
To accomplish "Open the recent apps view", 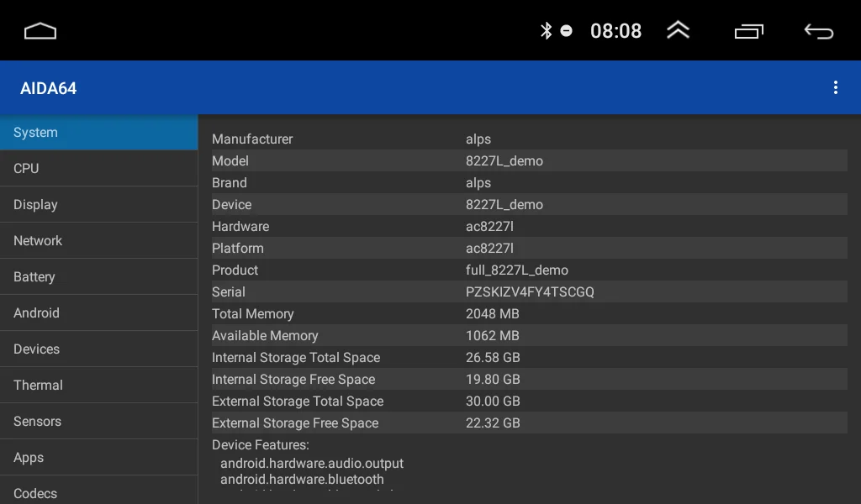I will 748,31.
